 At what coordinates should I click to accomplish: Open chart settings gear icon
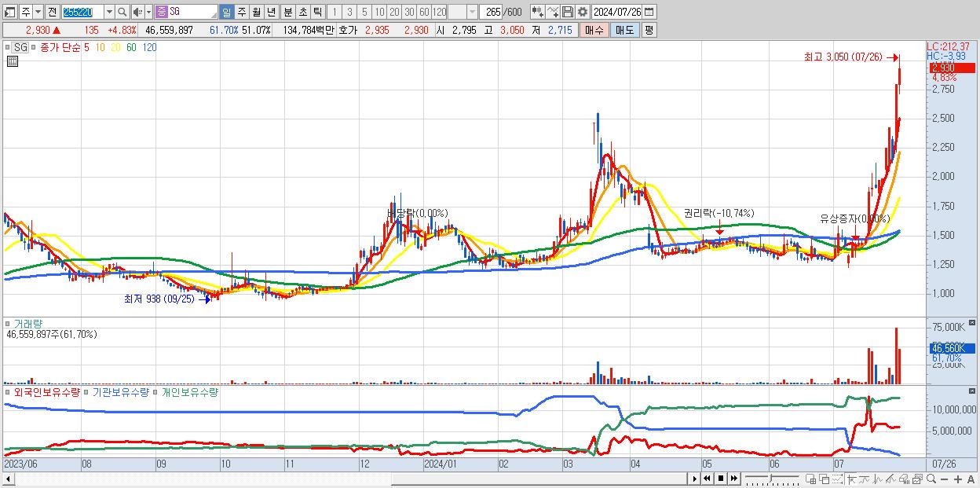[x=582, y=12]
